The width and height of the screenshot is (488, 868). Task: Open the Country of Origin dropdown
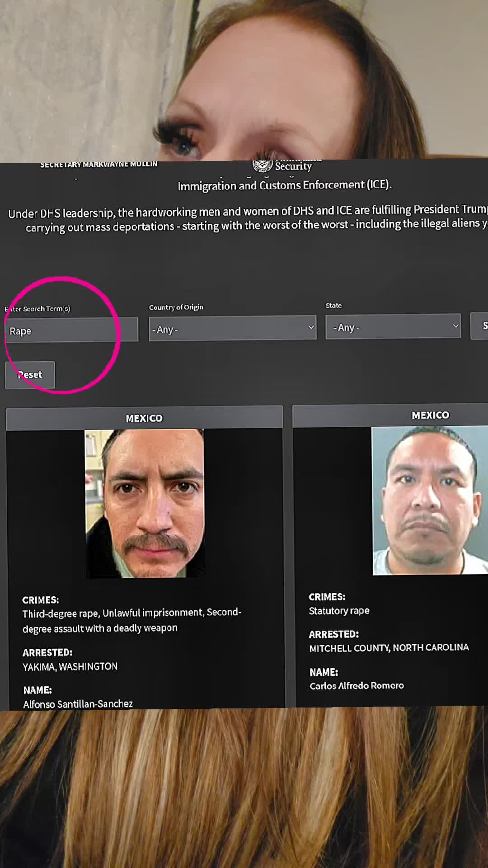coord(233,329)
